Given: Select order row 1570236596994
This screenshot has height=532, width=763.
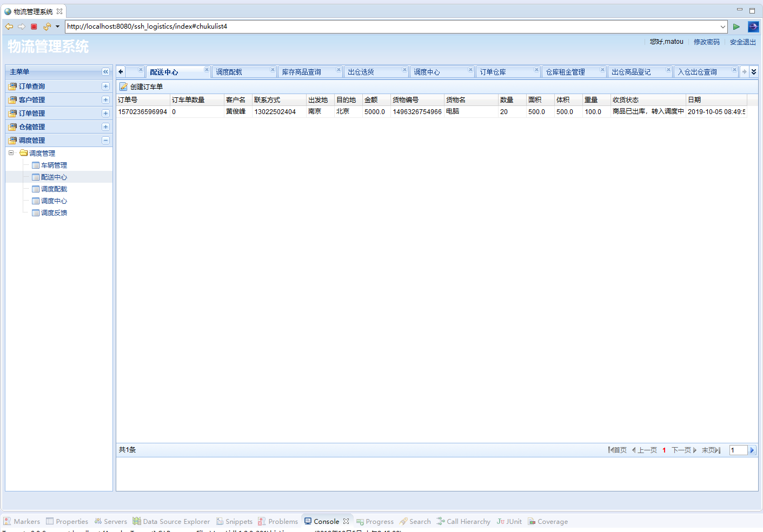Looking at the screenshot, I should point(432,112).
